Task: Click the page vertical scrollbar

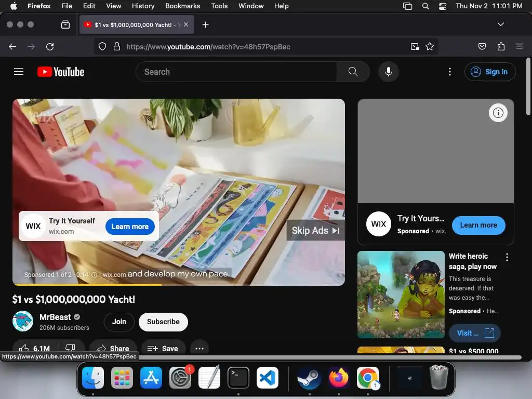Action: [528, 87]
